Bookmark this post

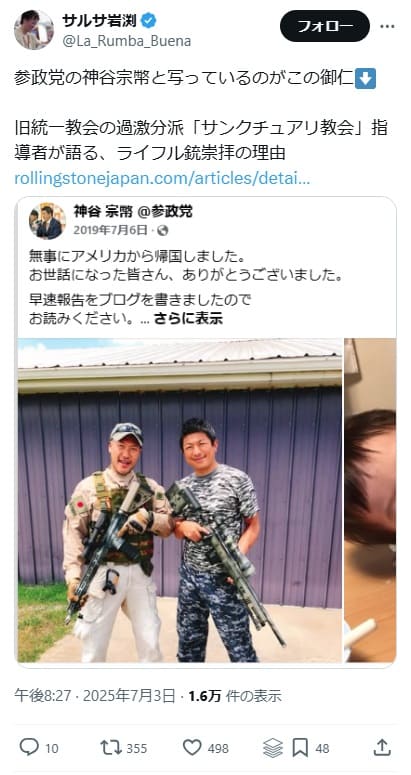[x=300, y=748]
